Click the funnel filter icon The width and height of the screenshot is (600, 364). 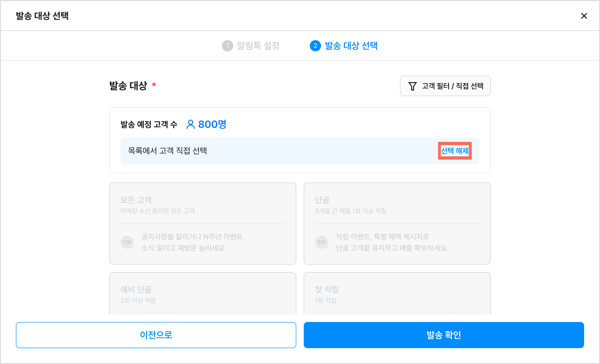(x=412, y=86)
